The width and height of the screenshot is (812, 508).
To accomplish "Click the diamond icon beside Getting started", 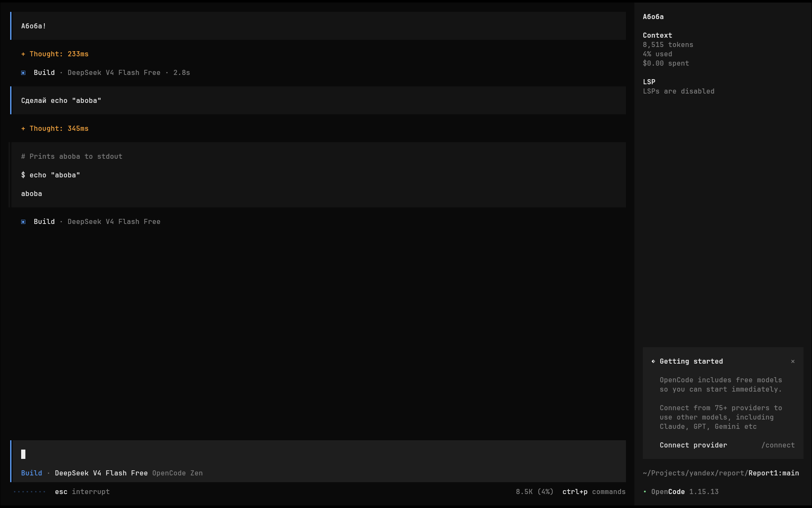I will pos(653,362).
